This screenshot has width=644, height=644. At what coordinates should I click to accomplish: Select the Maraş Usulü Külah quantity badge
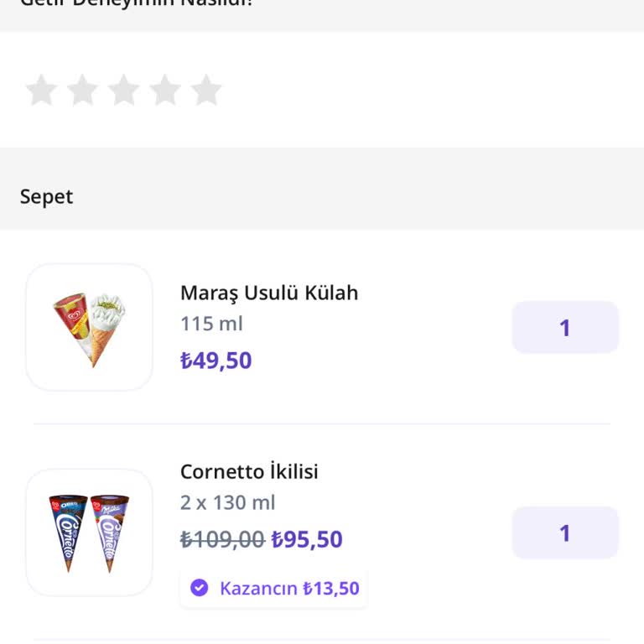coord(565,327)
